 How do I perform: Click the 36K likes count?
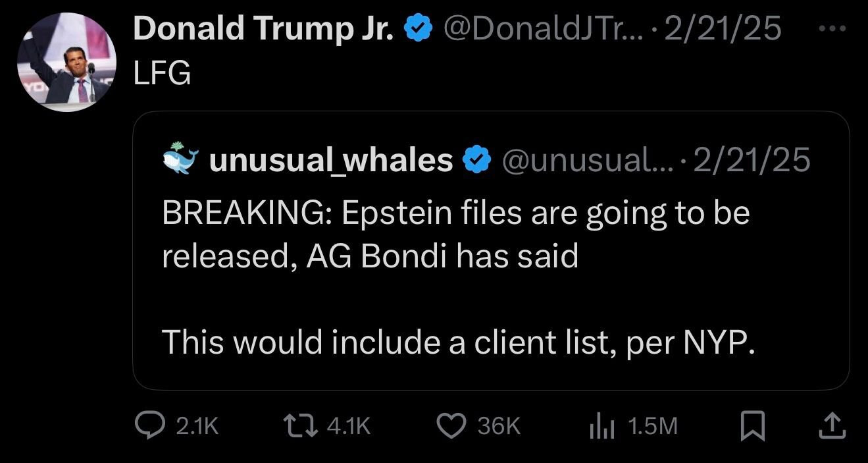[x=499, y=427]
